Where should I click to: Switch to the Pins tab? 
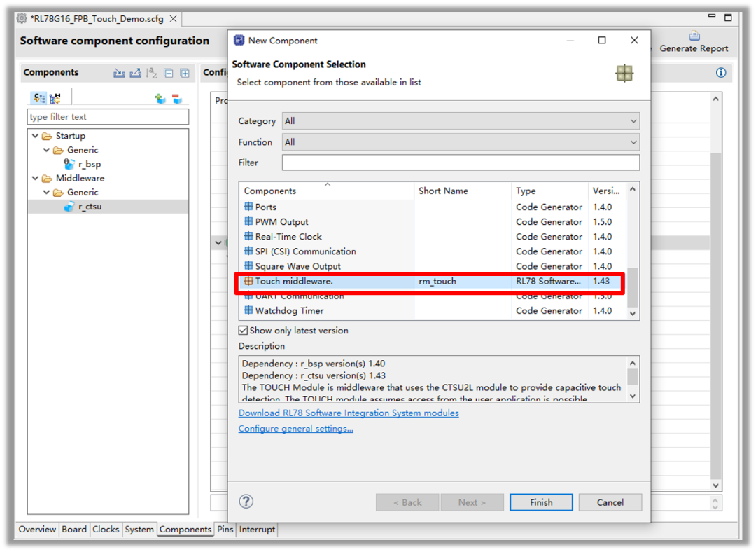(225, 530)
